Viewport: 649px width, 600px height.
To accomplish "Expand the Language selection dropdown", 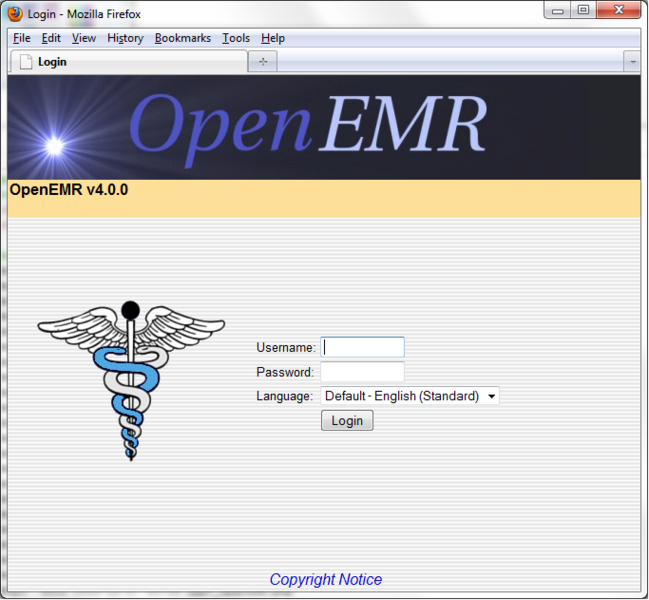I will [x=409, y=396].
